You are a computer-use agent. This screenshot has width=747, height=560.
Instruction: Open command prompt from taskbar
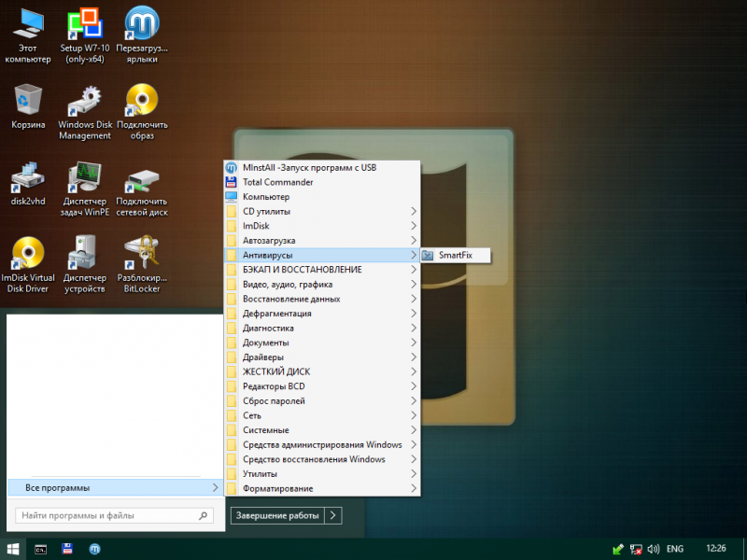point(40,549)
